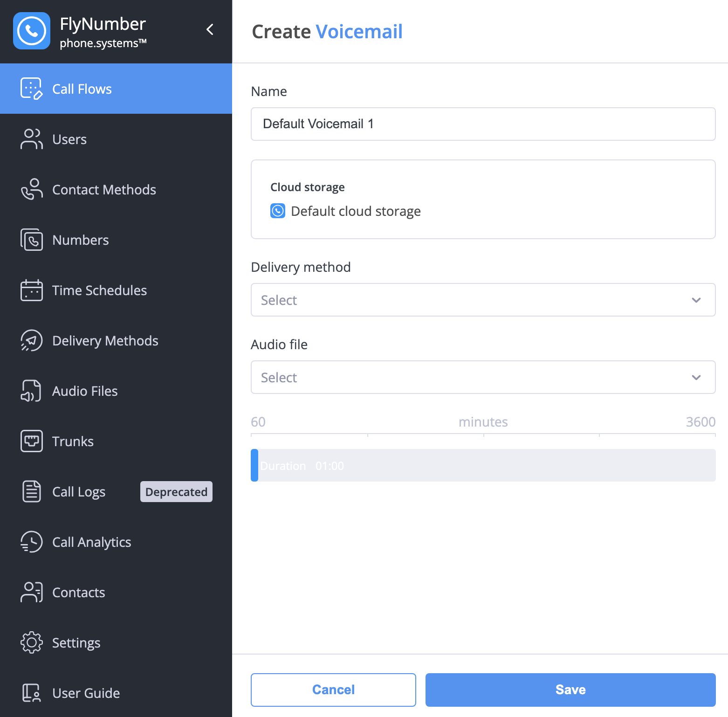728x717 pixels.
Task: Click the Time Schedules calendar icon
Action: tap(32, 290)
